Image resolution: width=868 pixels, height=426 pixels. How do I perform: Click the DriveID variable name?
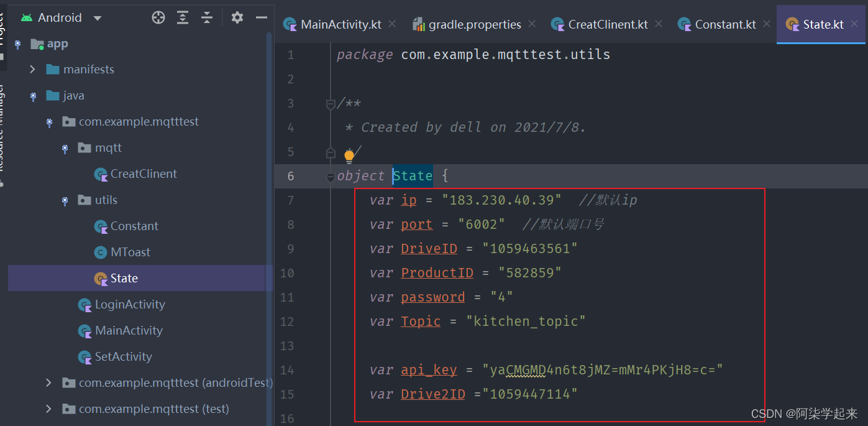[x=429, y=249]
